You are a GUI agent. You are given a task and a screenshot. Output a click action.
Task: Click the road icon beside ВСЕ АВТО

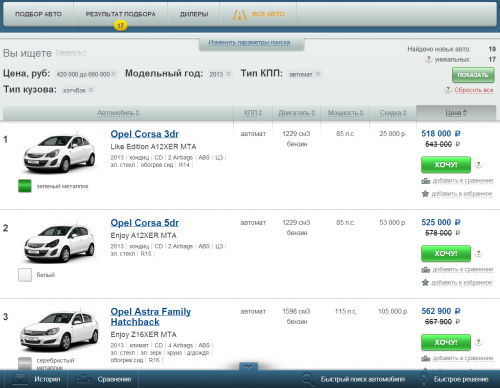click(239, 15)
